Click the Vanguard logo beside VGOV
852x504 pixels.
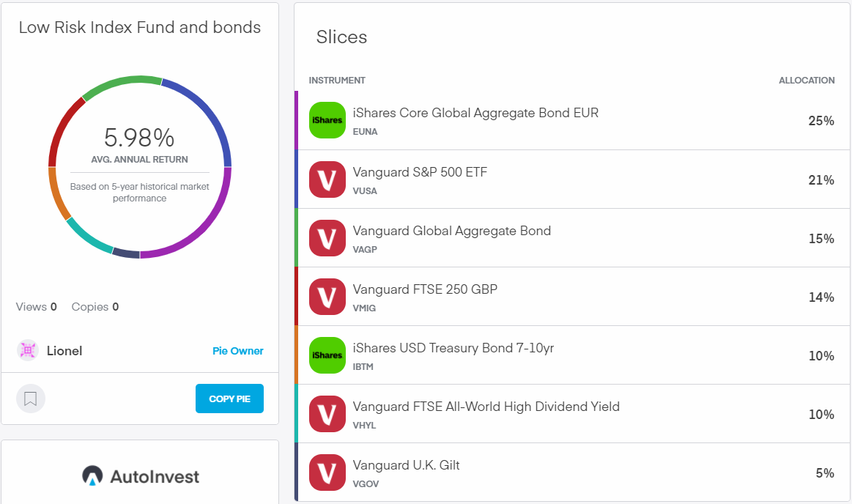[x=327, y=472]
